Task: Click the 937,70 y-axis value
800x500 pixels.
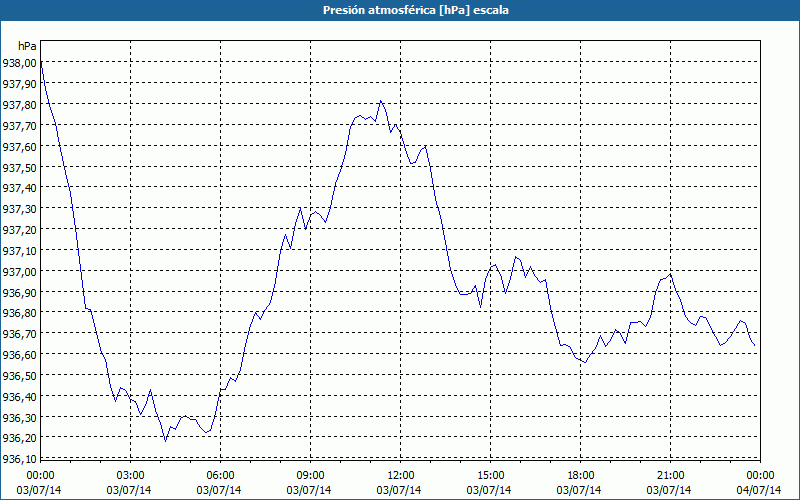Action: (19, 126)
